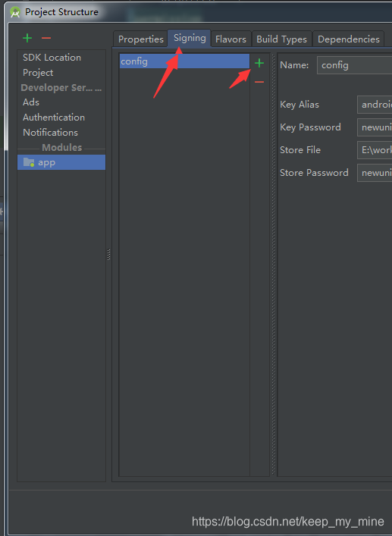Open the Dependencies tab
The height and width of the screenshot is (536, 392).
pyautogui.click(x=349, y=39)
